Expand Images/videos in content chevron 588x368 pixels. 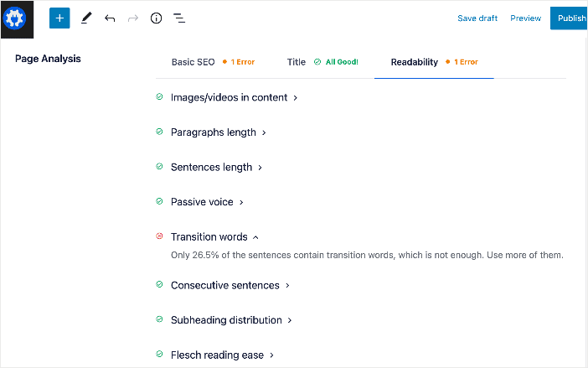coord(296,98)
